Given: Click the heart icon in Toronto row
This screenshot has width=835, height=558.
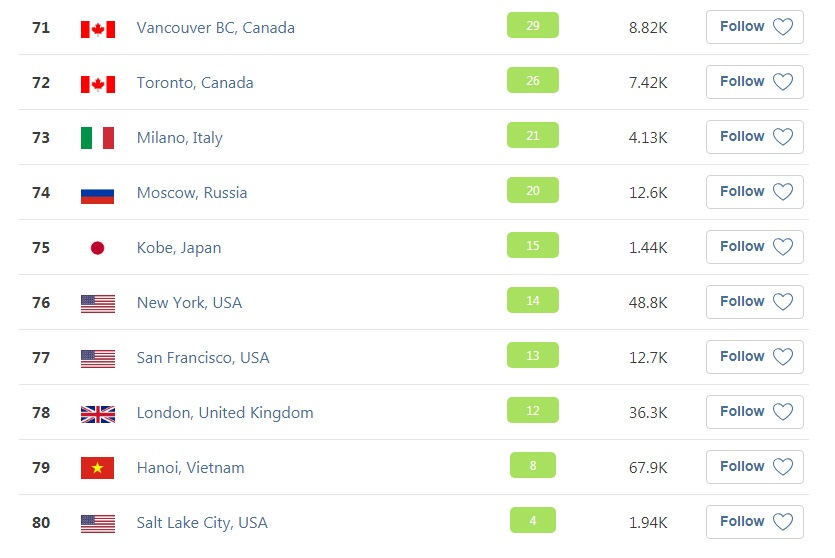Looking at the screenshot, I should (x=783, y=81).
